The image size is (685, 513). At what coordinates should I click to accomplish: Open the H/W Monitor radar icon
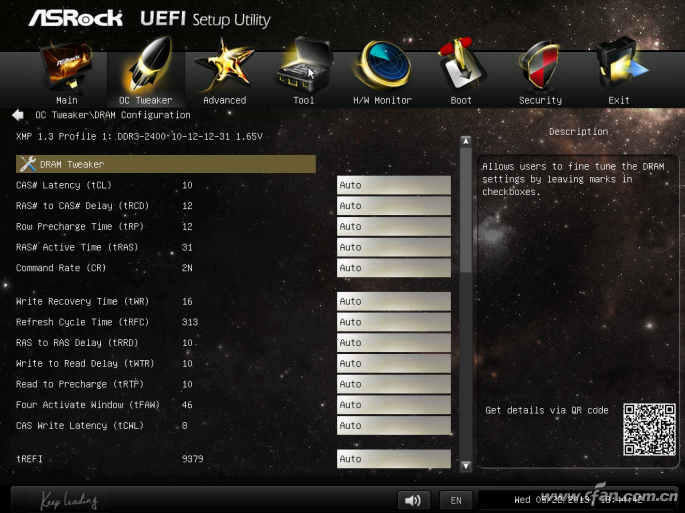tap(383, 65)
